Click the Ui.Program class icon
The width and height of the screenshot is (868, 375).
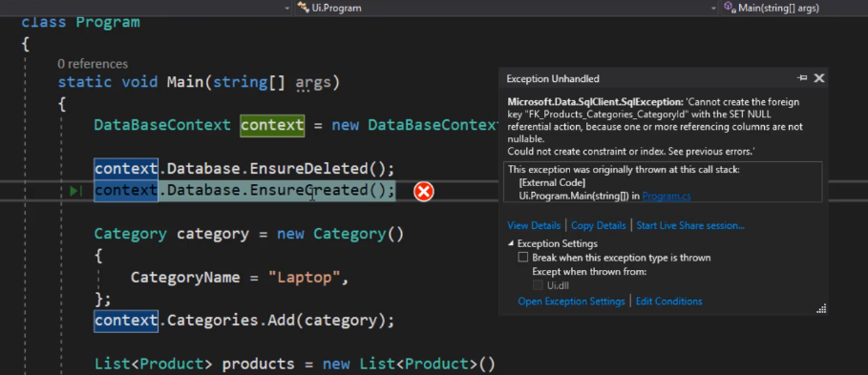pyautogui.click(x=303, y=8)
